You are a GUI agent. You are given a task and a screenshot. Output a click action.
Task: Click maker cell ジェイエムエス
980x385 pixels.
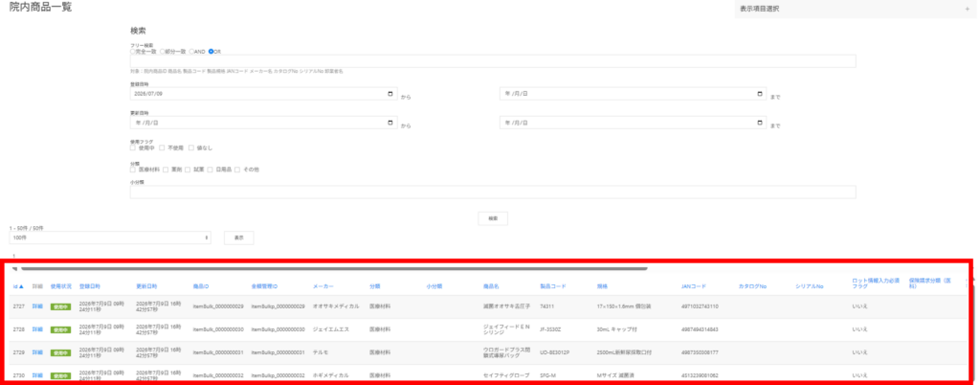(330, 329)
